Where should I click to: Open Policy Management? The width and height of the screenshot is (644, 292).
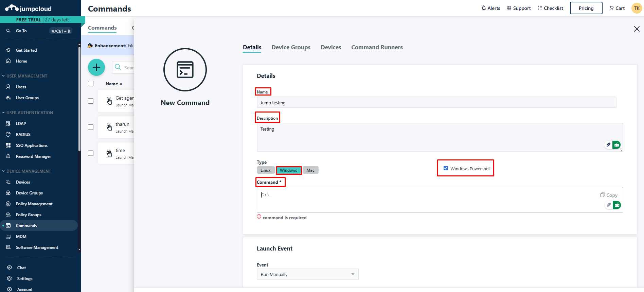[x=34, y=204]
